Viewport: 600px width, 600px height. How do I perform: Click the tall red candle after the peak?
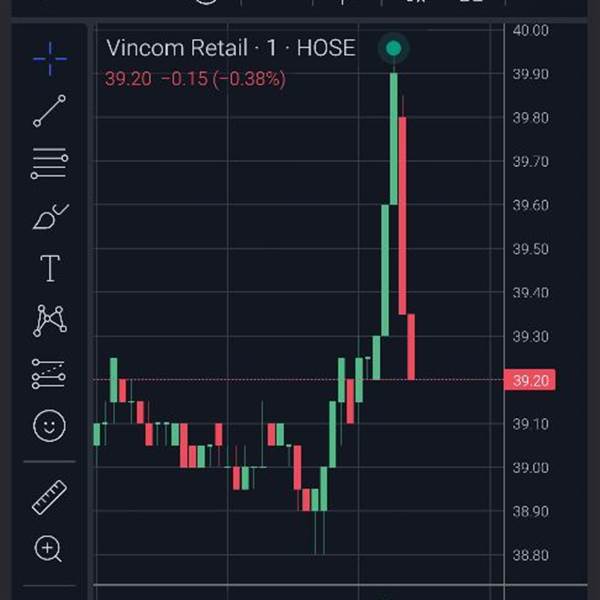pyautogui.click(x=402, y=215)
